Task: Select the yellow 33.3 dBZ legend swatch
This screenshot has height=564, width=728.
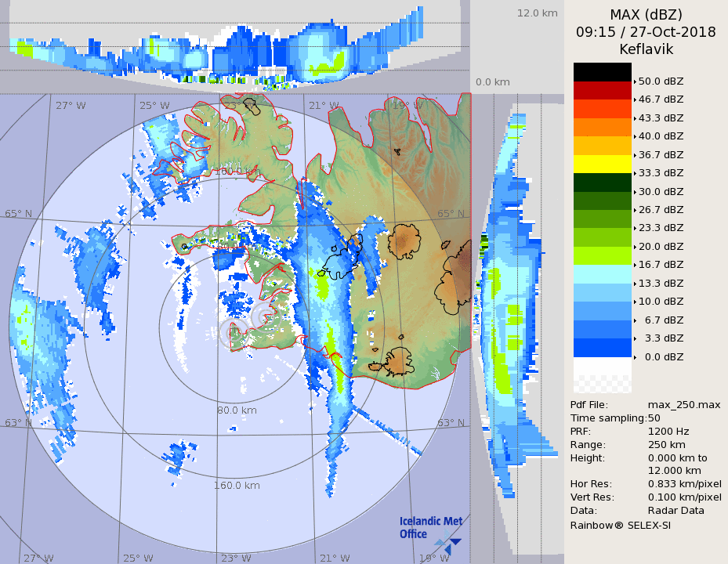Action: pyautogui.click(x=602, y=164)
